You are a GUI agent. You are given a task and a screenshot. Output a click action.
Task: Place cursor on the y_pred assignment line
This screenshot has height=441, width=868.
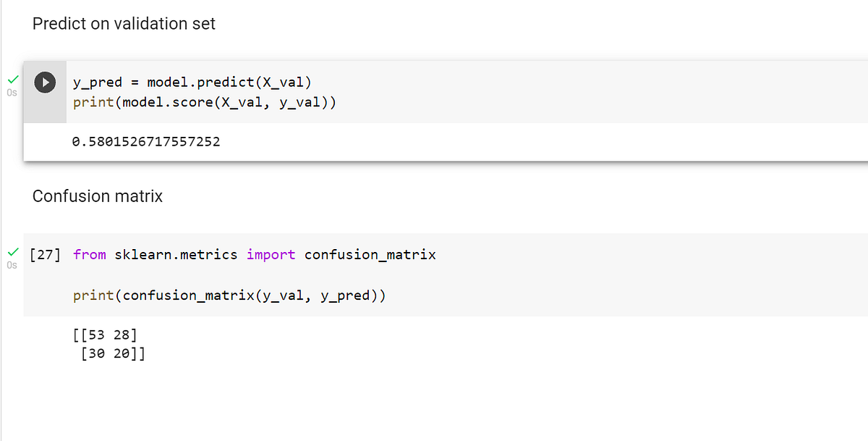click(192, 82)
